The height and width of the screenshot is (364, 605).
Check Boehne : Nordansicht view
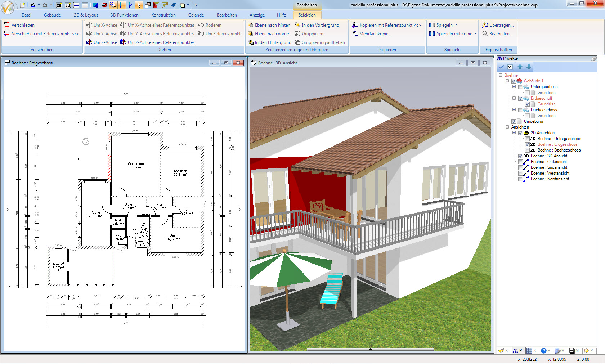coord(520,179)
